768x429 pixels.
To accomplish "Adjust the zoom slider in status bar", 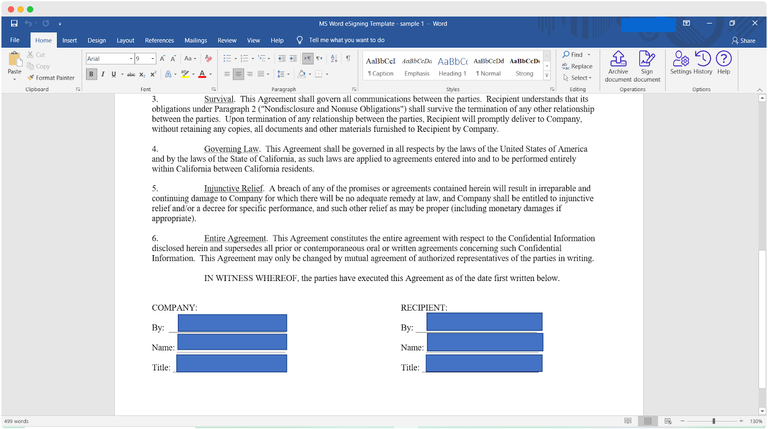I will pyautogui.click(x=713, y=421).
